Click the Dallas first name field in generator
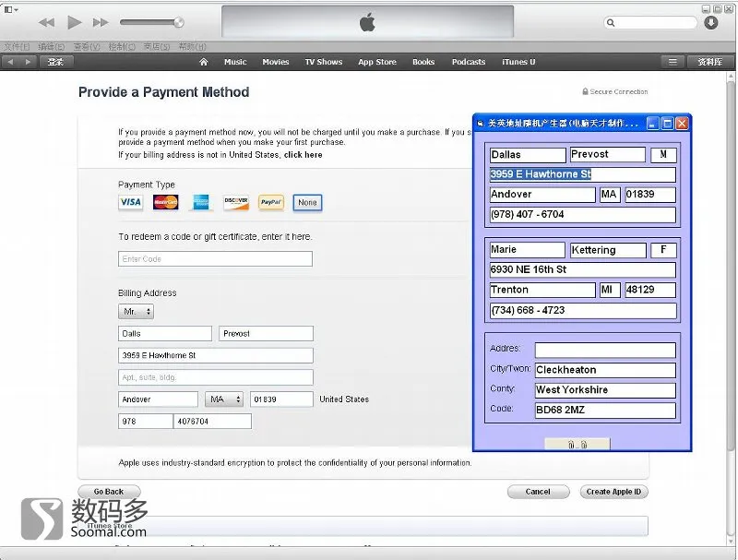 pos(528,155)
